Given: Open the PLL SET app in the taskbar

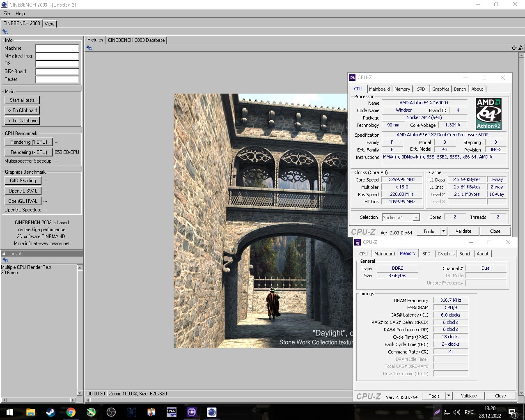Looking at the screenshot, I should click(171, 412).
